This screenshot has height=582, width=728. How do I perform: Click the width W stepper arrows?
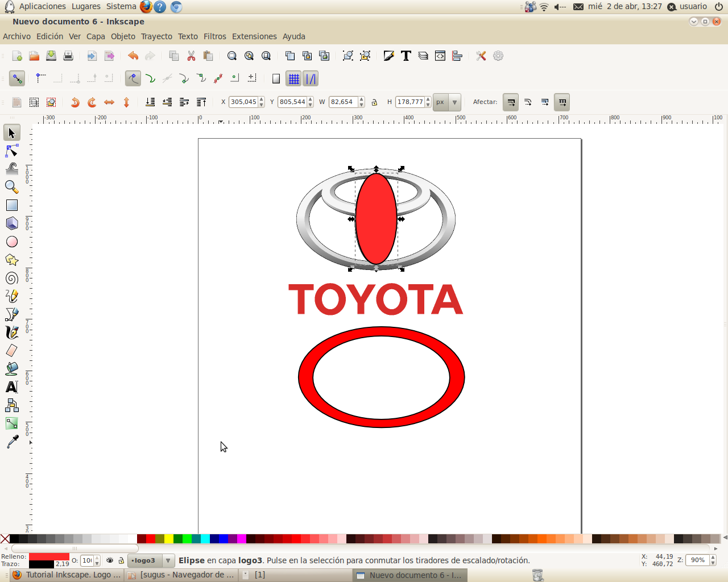click(362, 102)
